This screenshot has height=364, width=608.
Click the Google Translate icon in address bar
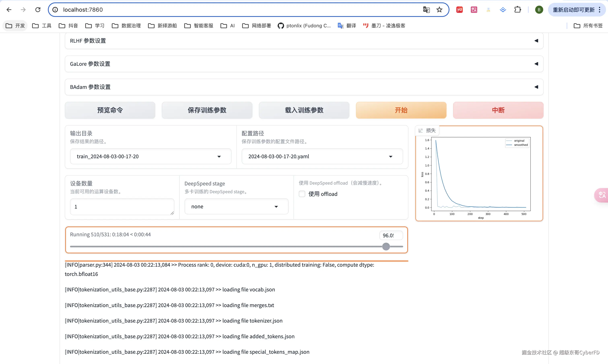pyautogui.click(x=426, y=10)
